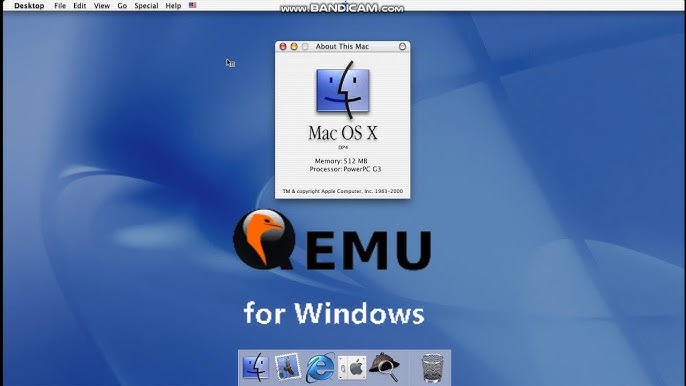686x386 pixels.
Task: Open the Desktop application menu
Action: (29, 6)
